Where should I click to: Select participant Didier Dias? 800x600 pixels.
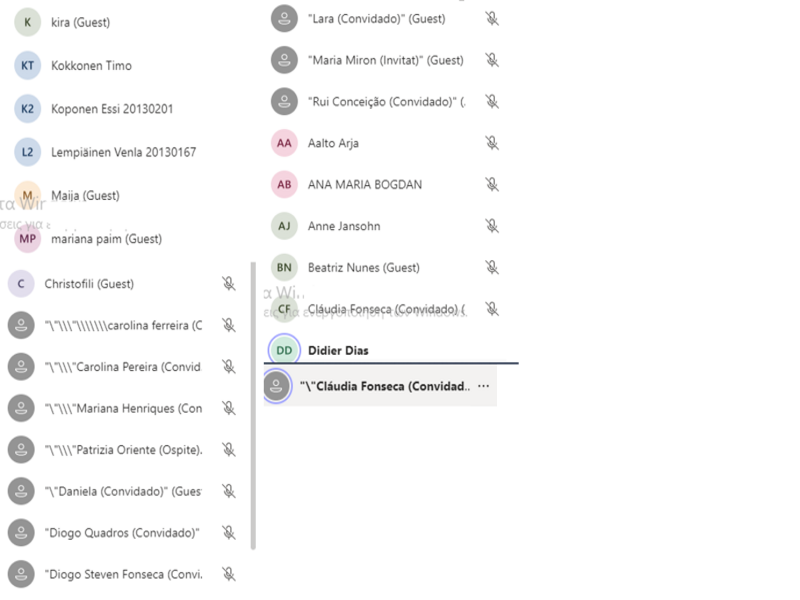click(x=338, y=350)
